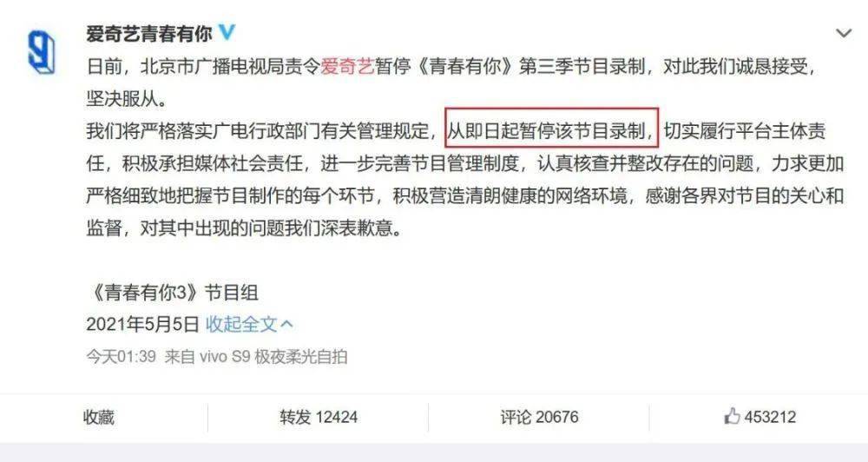Screen dimensions: 868x462
Task: Repost via 转发 12424
Action: [x=319, y=417]
